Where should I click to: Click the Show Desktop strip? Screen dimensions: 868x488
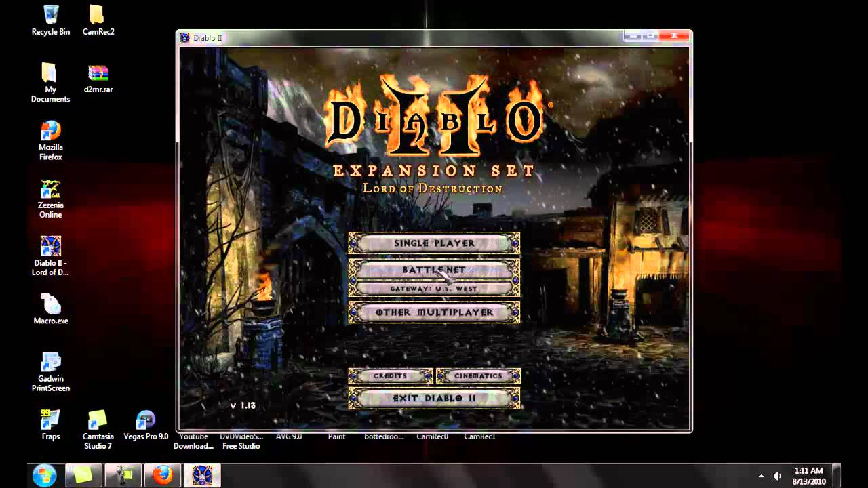coord(837,476)
